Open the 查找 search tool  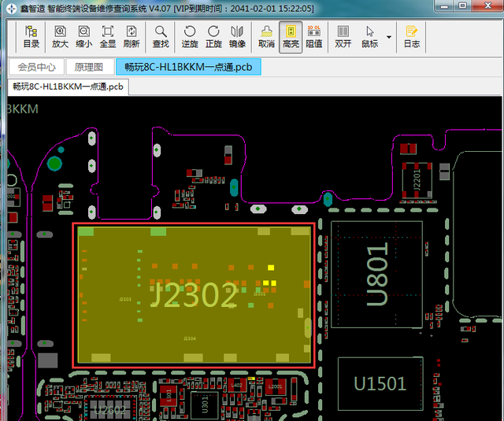click(x=161, y=37)
